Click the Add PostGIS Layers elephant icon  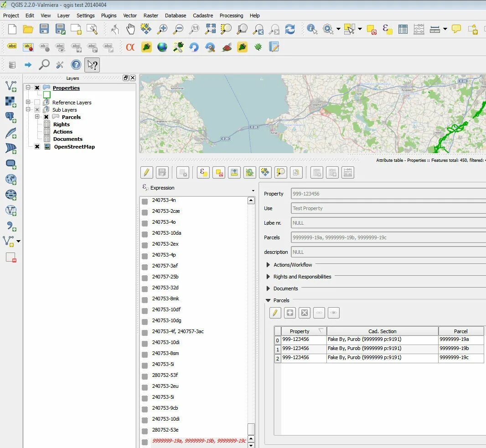pyautogui.click(x=10, y=117)
